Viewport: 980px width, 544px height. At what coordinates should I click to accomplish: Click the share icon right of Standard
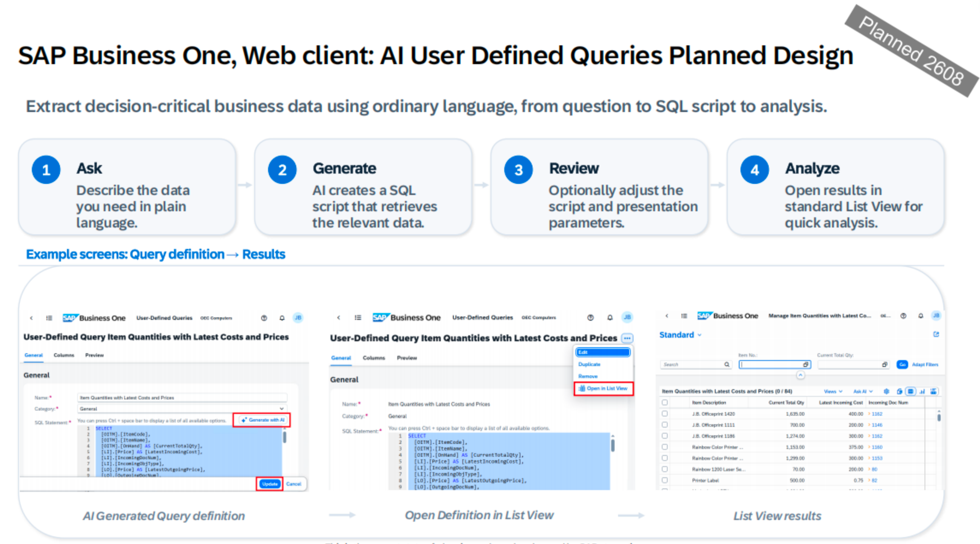coord(936,334)
